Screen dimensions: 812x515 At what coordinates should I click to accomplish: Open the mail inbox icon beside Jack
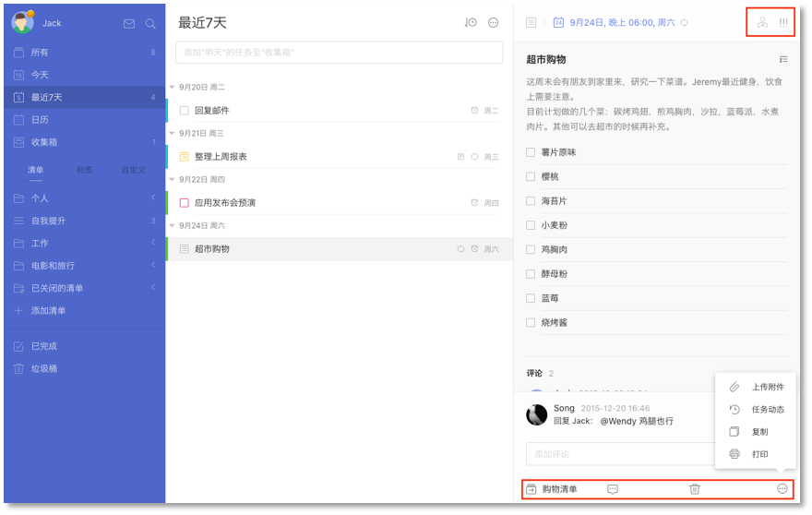(x=129, y=24)
